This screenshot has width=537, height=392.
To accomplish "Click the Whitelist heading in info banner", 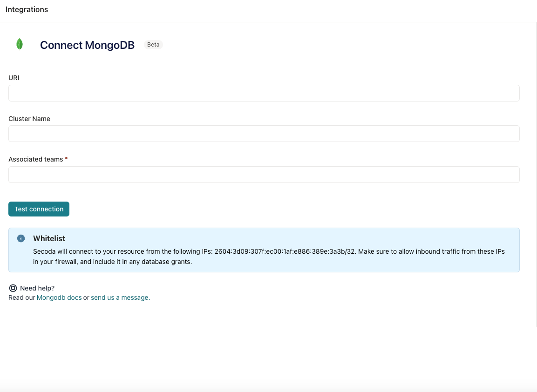I will point(49,238).
